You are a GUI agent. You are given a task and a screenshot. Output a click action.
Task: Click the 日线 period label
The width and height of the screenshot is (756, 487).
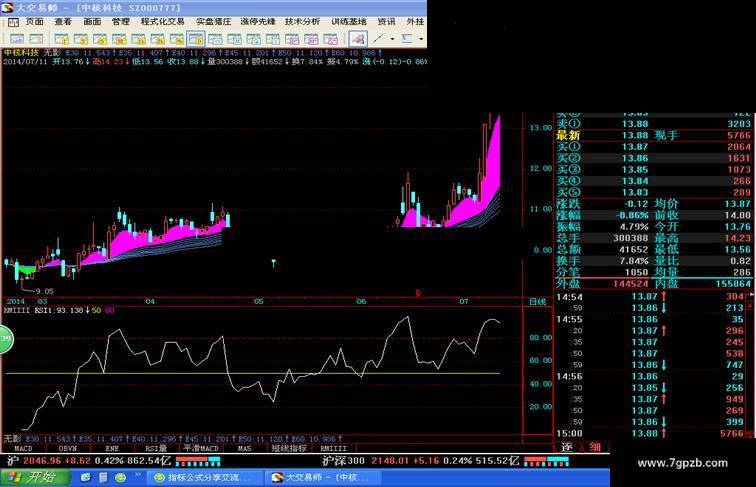point(538,302)
